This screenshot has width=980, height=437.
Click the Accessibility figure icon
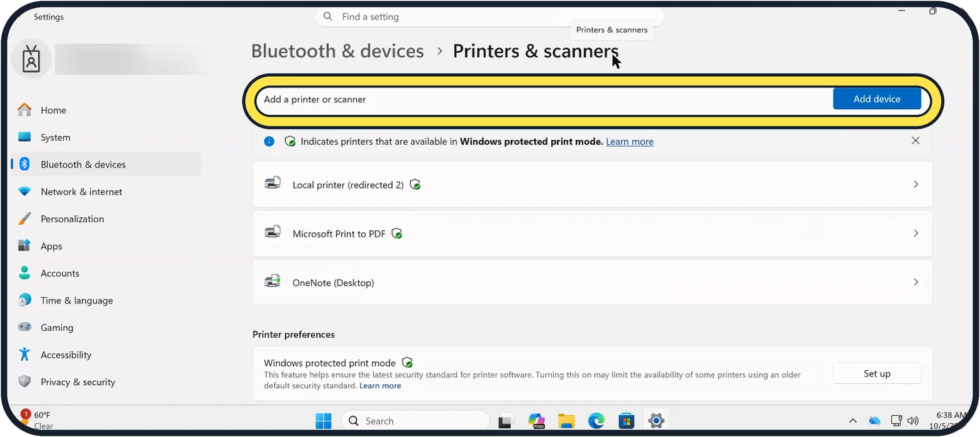(x=24, y=355)
